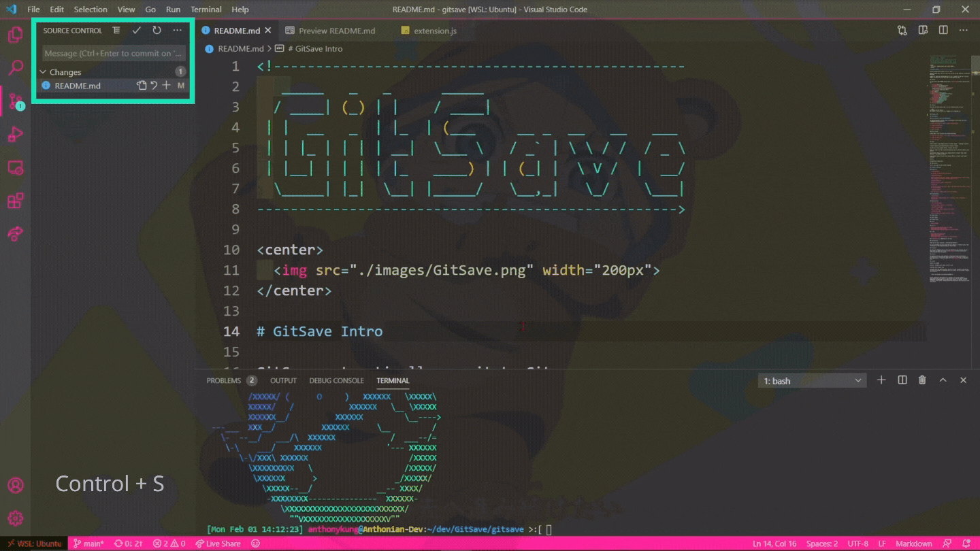Click Markdown language mode in status bar
This screenshot has height=551, width=980.
pyautogui.click(x=913, y=544)
